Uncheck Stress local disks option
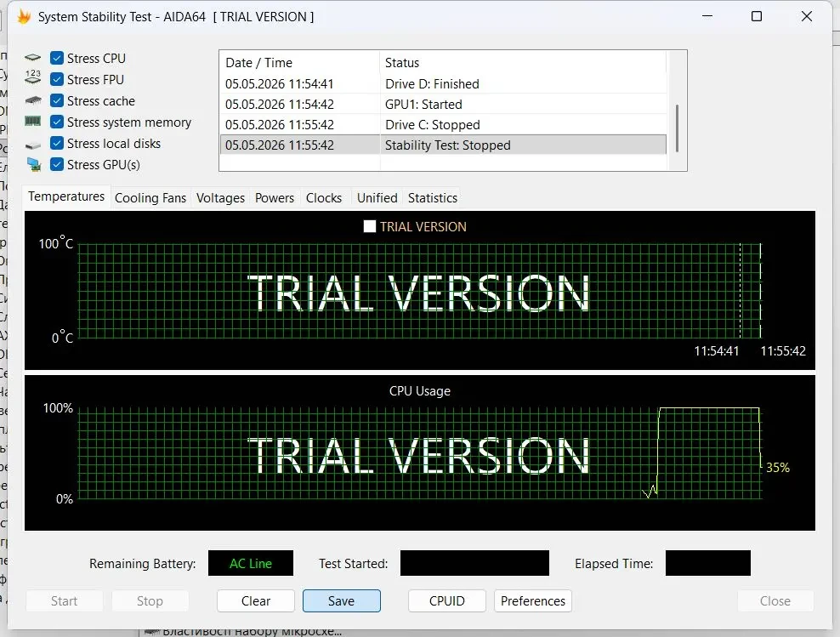This screenshot has height=637, width=840. tap(57, 143)
